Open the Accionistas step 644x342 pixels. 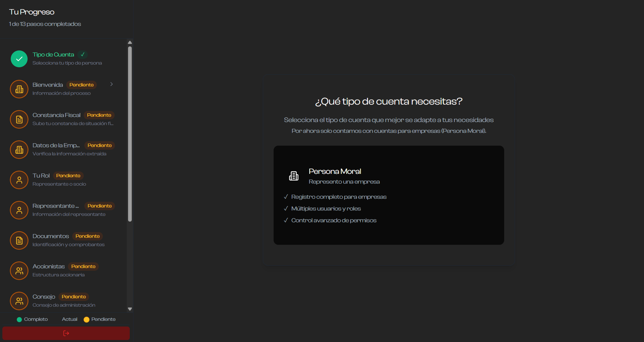coord(63,271)
